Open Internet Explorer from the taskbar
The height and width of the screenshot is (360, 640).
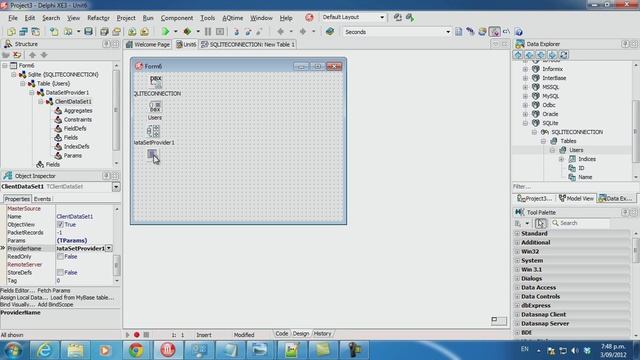[x=44, y=350]
